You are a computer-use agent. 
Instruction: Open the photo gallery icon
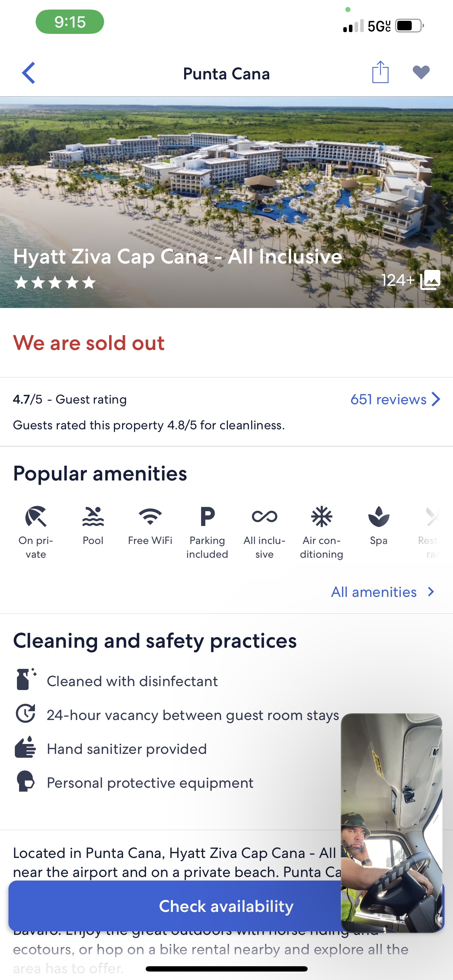pos(430,280)
